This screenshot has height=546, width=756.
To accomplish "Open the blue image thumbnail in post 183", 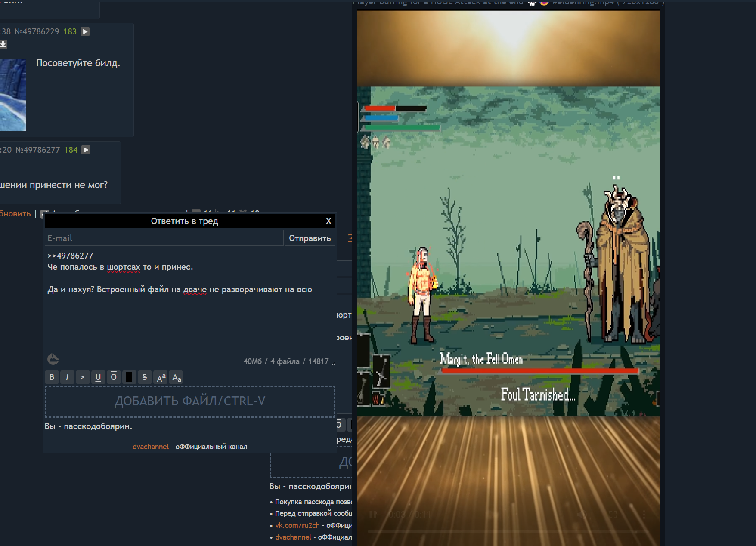I will [13, 95].
